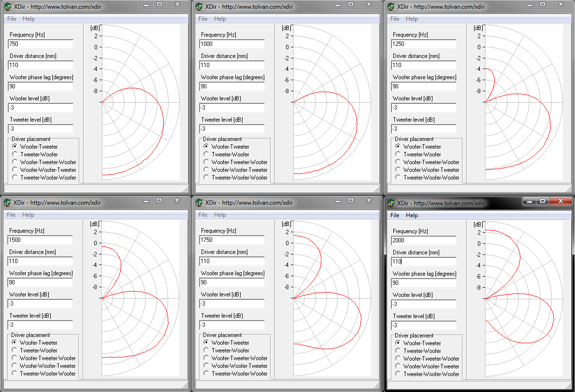Open File menu in the 1750 Hz window
The width and height of the screenshot is (575, 392).
pyautogui.click(x=203, y=215)
